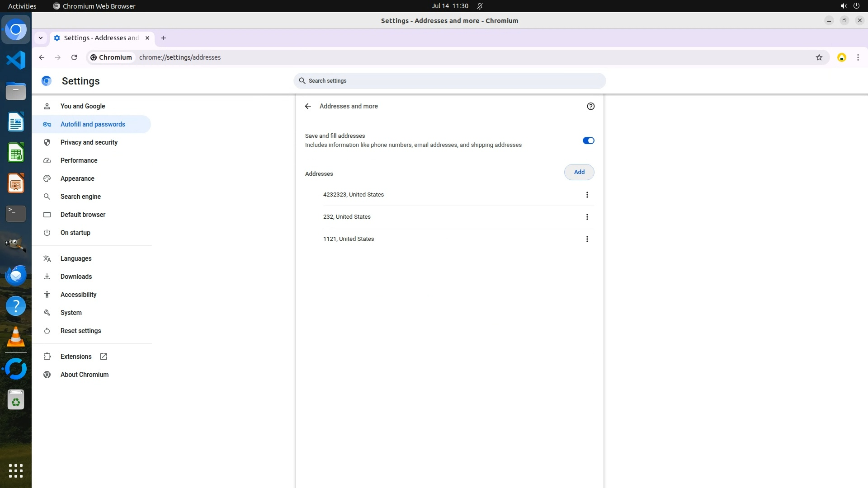Go back using Addresses page arrow

[x=308, y=106]
